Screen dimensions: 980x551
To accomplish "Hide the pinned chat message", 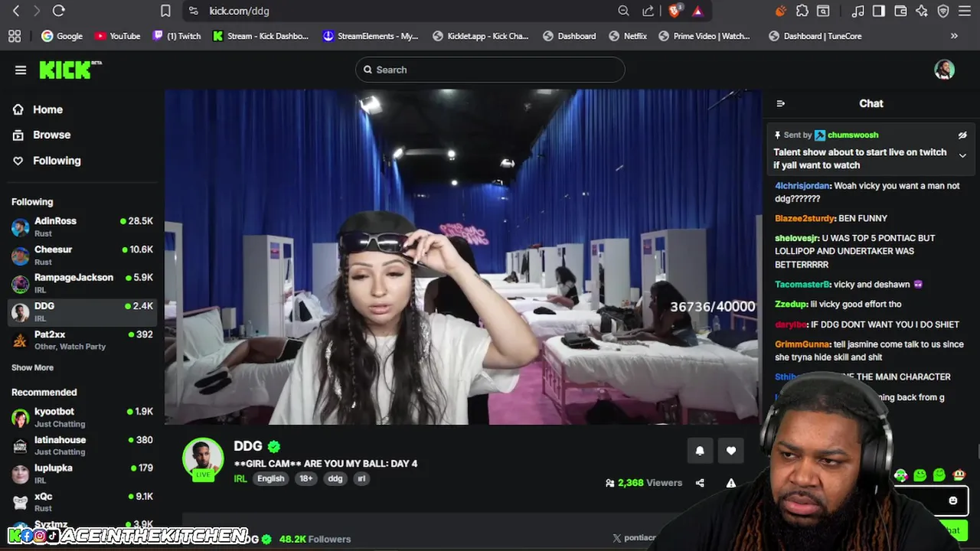I will [x=962, y=135].
